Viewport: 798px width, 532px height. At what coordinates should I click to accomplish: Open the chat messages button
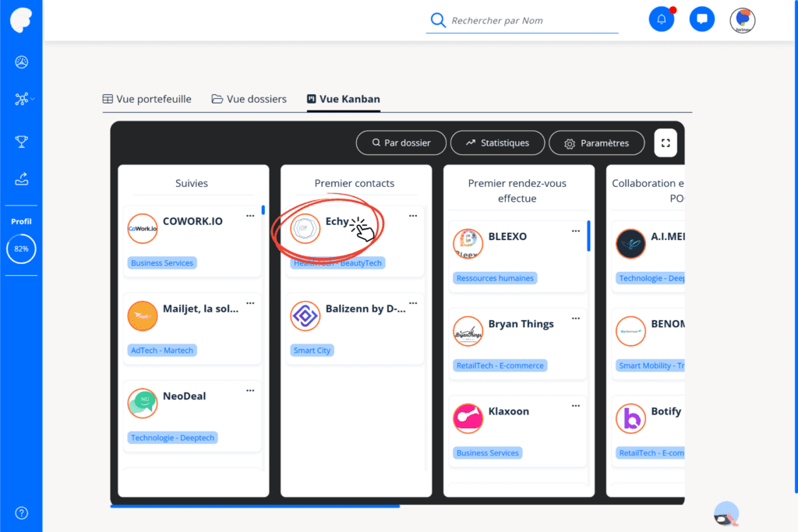click(702, 19)
